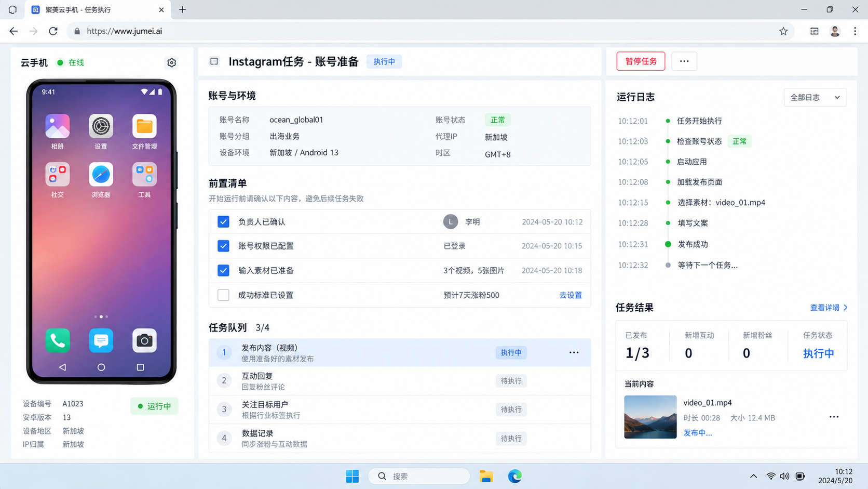Open the camera app in phone dock
This screenshot has width=868, height=489.
(x=144, y=340)
